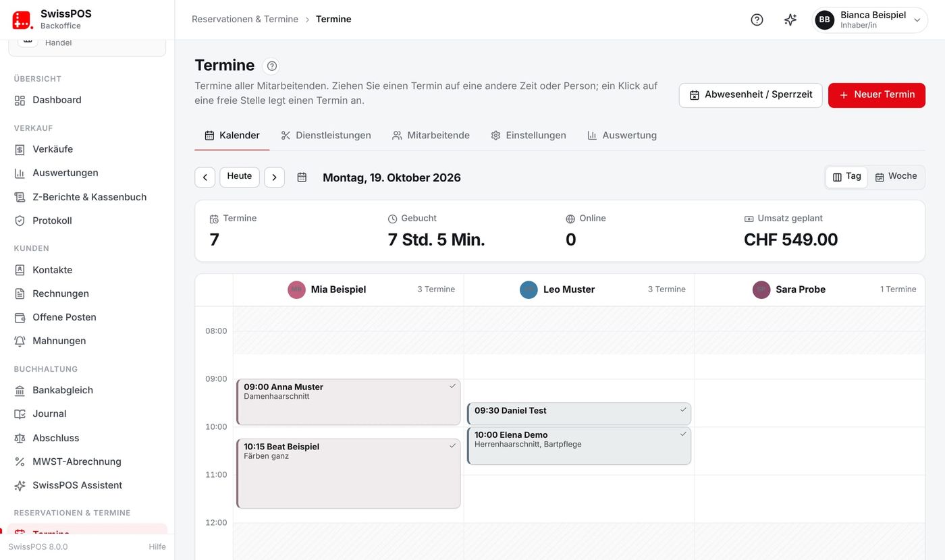The image size is (945, 560).
Task: Open date picker calendar icon beside date
Action: (302, 177)
